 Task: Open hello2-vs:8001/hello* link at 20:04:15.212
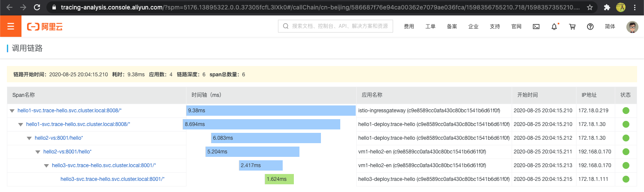[59, 138]
